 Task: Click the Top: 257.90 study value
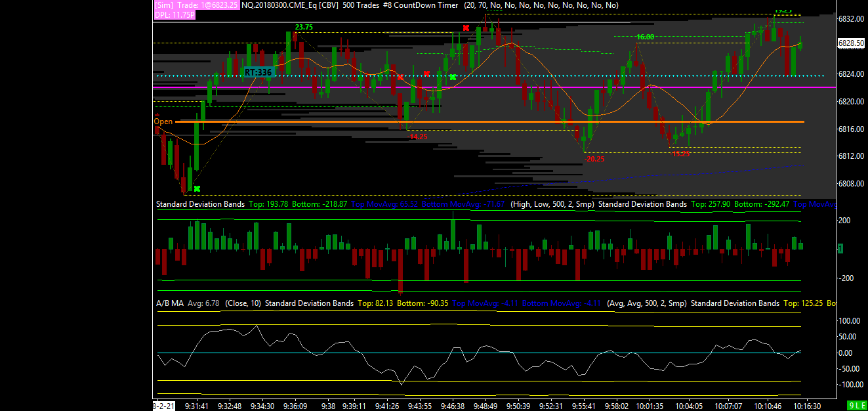tap(711, 204)
